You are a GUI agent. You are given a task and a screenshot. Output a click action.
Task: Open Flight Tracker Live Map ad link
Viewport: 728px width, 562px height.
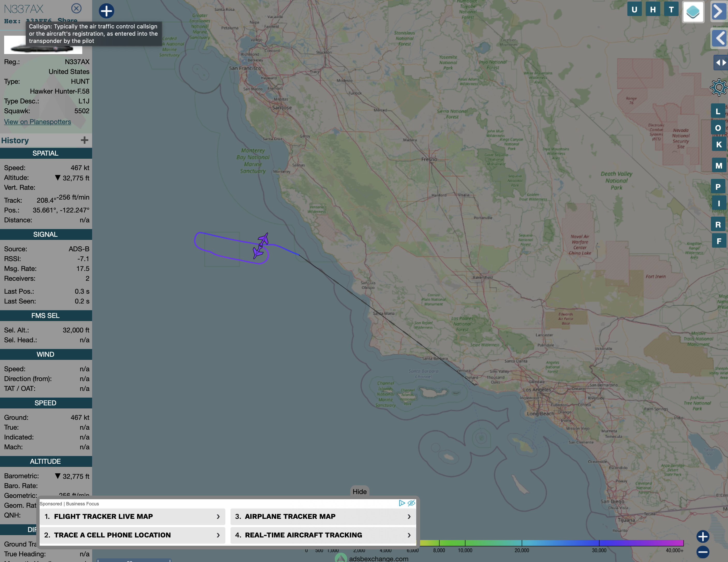pyautogui.click(x=132, y=516)
